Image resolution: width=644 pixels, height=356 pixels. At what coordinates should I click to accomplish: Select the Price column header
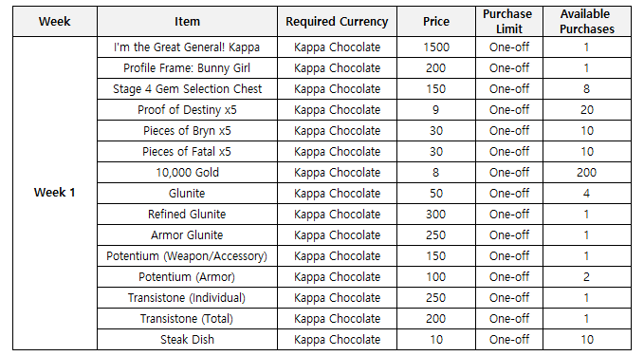tap(436, 22)
